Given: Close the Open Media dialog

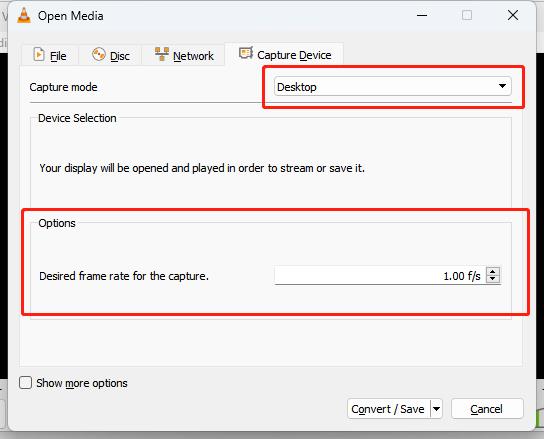Looking at the screenshot, I should (513, 16).
